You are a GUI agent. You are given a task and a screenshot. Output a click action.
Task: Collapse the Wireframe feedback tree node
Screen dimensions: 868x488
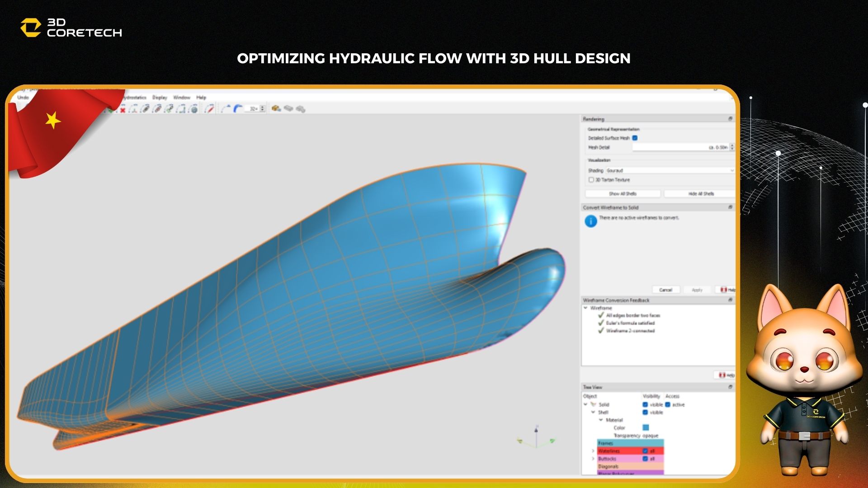coord(585,308)
